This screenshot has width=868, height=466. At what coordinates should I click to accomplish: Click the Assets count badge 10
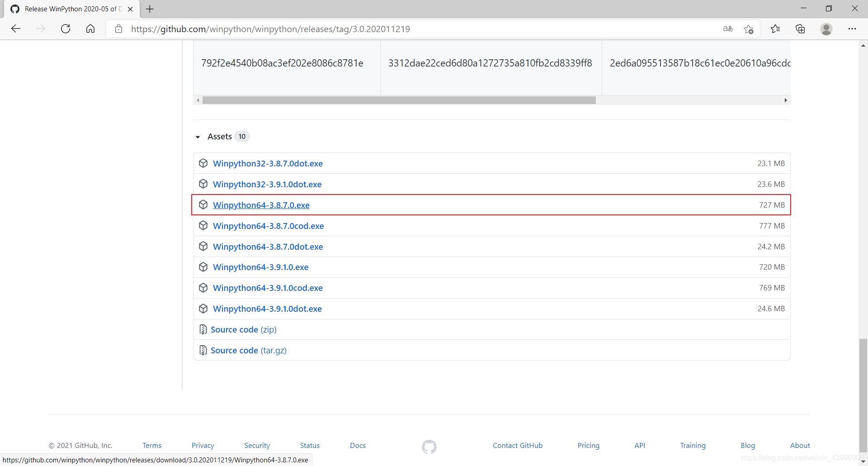242,137
